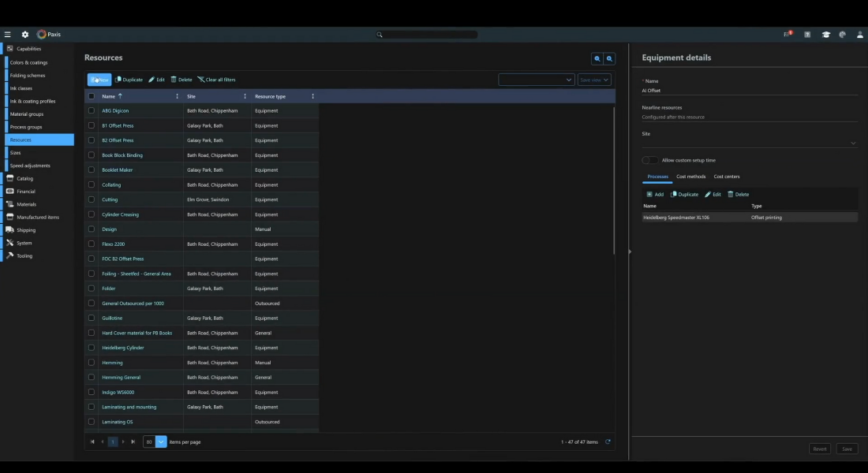Click Add in the Processes toolbar
Screen dimensions: 868x473
[x=655, y=194]
